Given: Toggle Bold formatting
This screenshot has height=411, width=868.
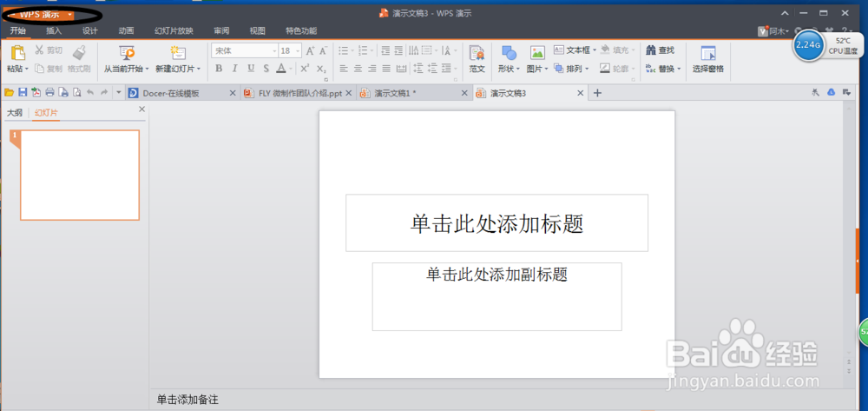Looking at the screenshot, I should [219, 69].
